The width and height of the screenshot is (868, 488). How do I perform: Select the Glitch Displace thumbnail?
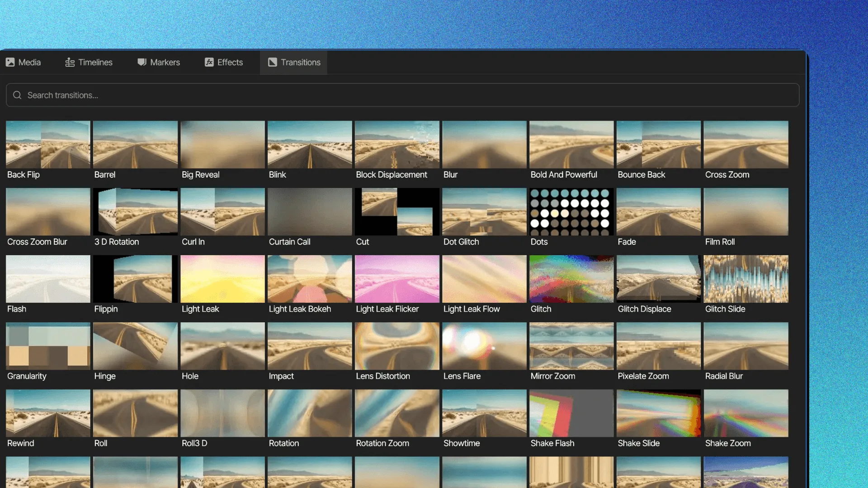pos(659,279)
